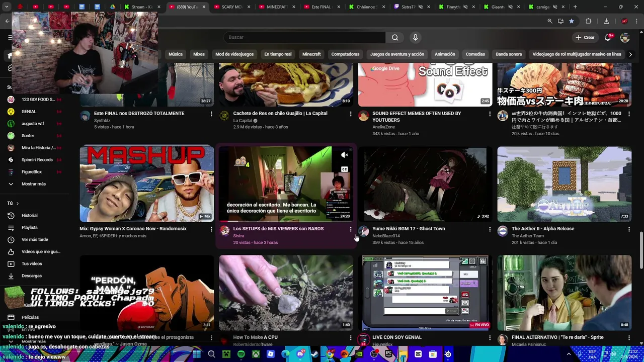
Task: Open Discord from the taskbar
Action: (x=300, y=354)
